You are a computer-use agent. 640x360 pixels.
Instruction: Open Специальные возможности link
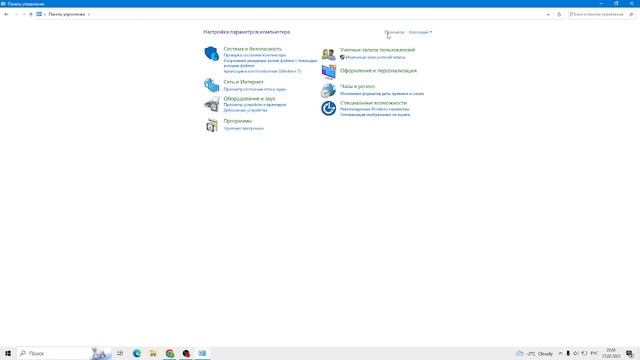[373, 103]
